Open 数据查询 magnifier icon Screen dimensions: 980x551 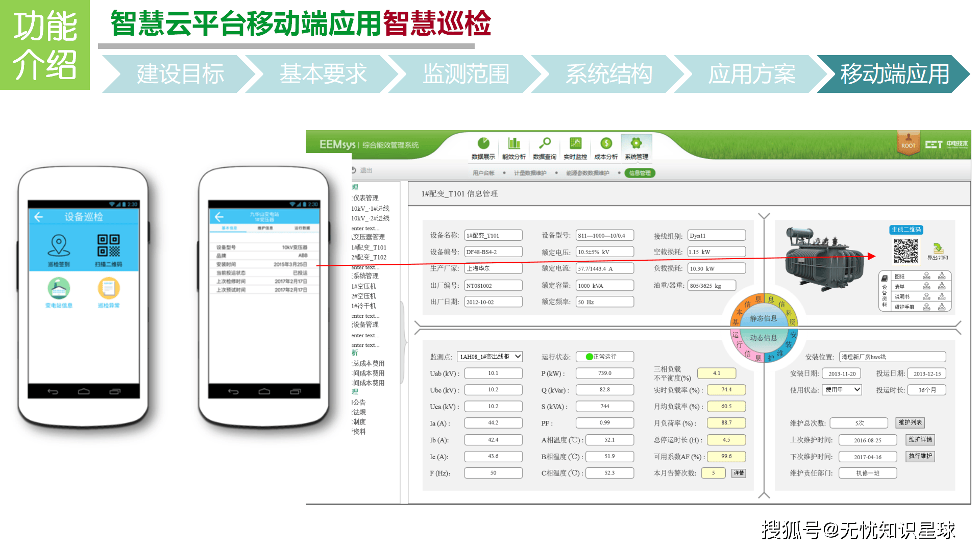545,144
